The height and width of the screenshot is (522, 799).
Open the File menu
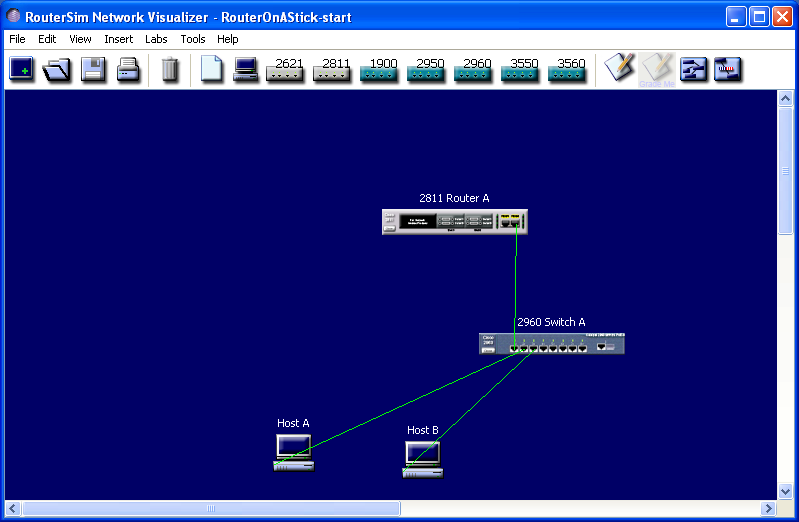pyautogui.click(x=17, y=39)
